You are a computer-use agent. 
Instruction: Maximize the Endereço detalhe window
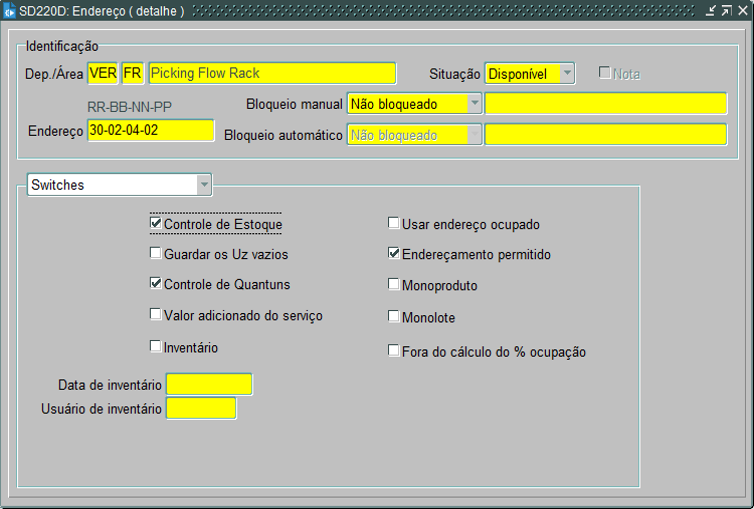click(x=727, y=11)
